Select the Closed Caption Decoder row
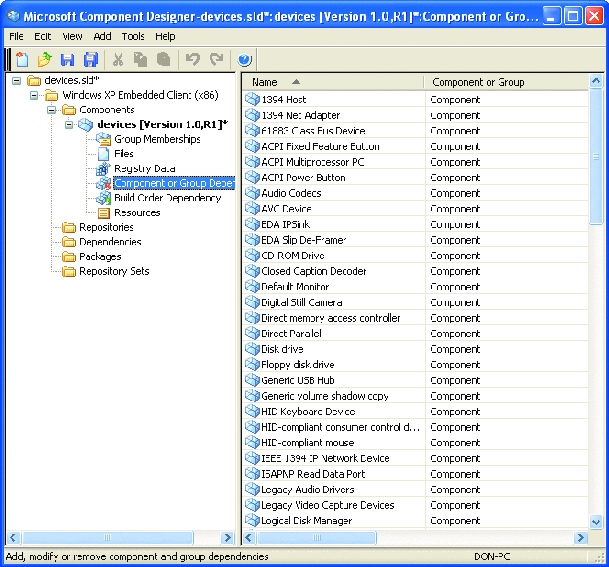 [416, 271]
